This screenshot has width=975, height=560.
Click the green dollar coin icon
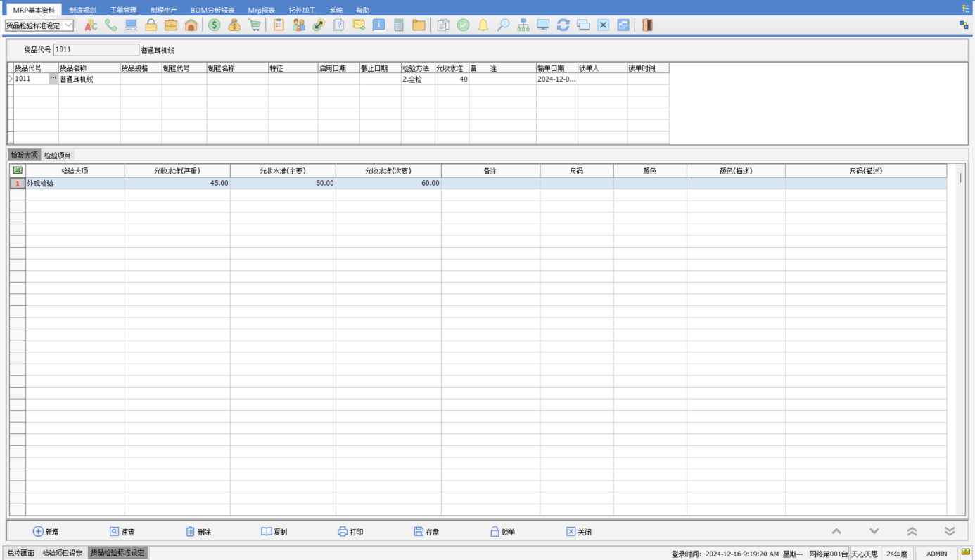pyautogui.click(x=214, y=25)
